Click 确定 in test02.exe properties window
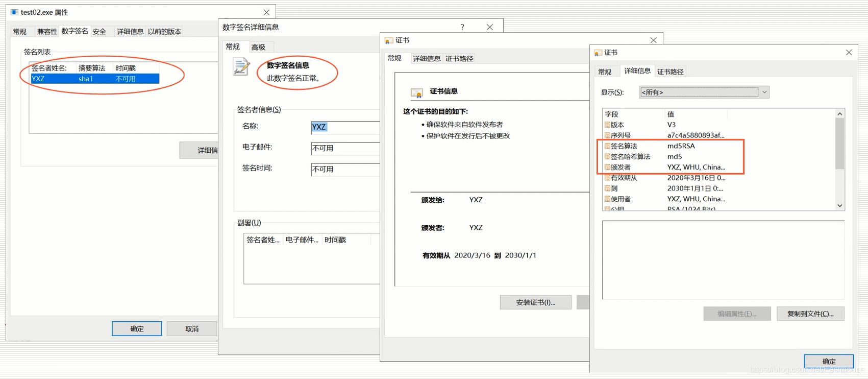Screen dimensions: 868x379 137,328
